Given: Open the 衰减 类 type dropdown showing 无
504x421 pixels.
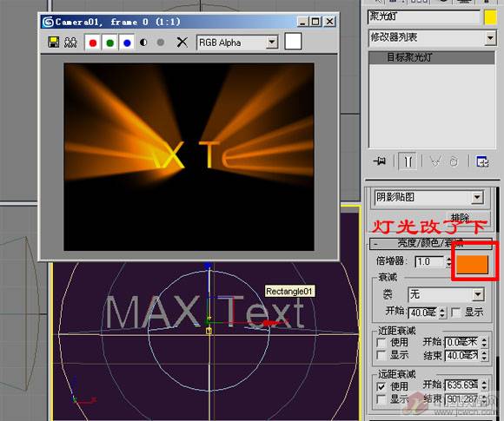Looking at the screenshot, I should click(x=446, y=294).
